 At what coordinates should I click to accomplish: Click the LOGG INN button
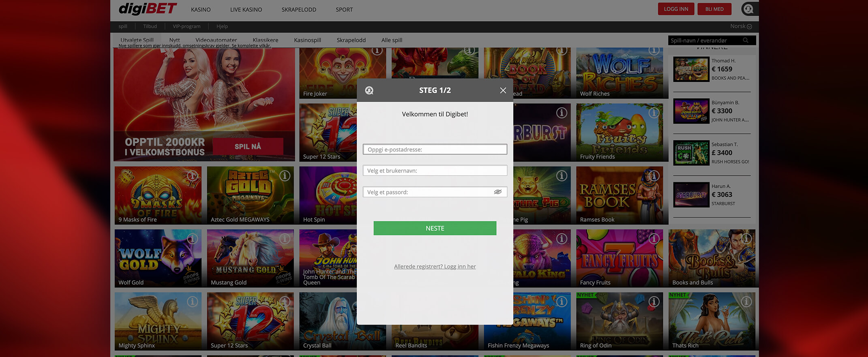pos(676,9)
